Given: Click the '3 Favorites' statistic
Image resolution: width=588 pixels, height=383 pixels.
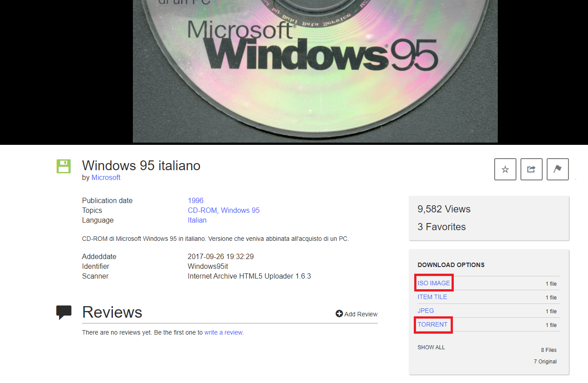Looking at the screenshot, I should pos(442,227).
